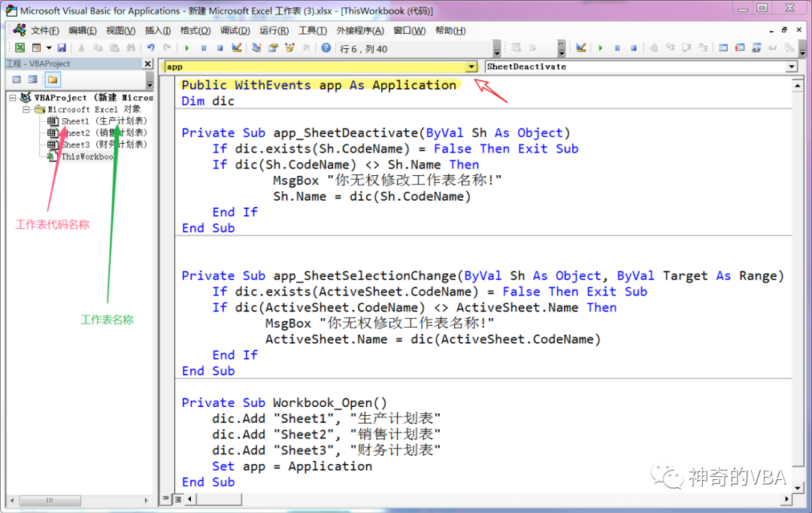Run the macro from the Debug toolbar
The width and height of the screenshot is (812, 513).
(601, 48)
